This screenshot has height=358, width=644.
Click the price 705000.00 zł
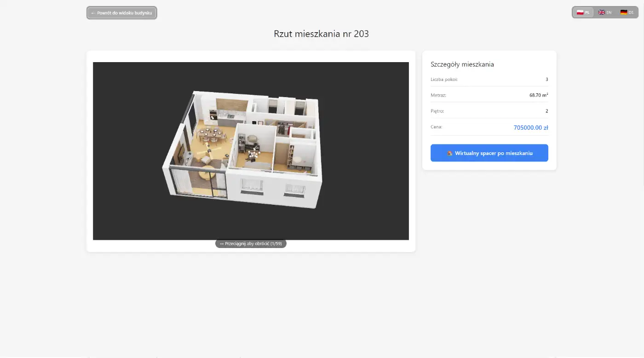(530, 127)
